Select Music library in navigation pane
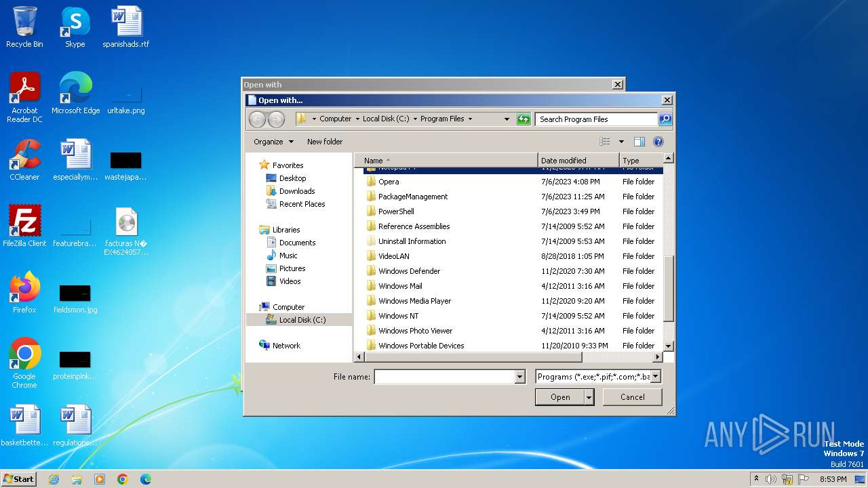 [x=288, y=256]
